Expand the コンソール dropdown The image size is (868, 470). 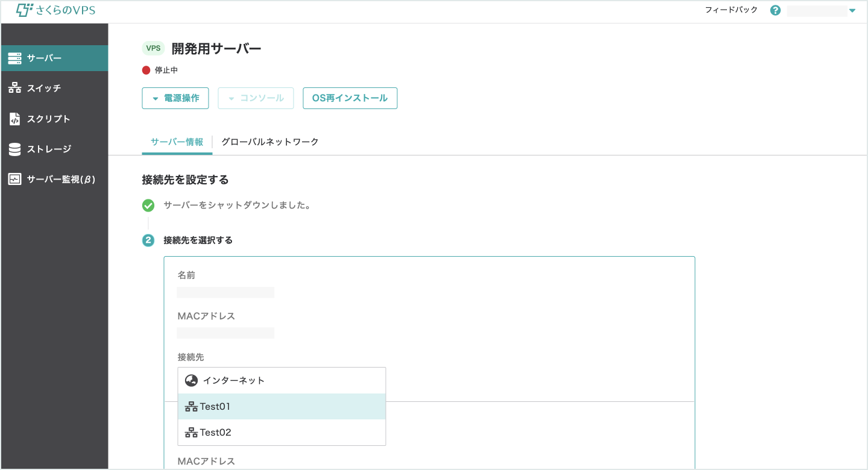[256, 98]
